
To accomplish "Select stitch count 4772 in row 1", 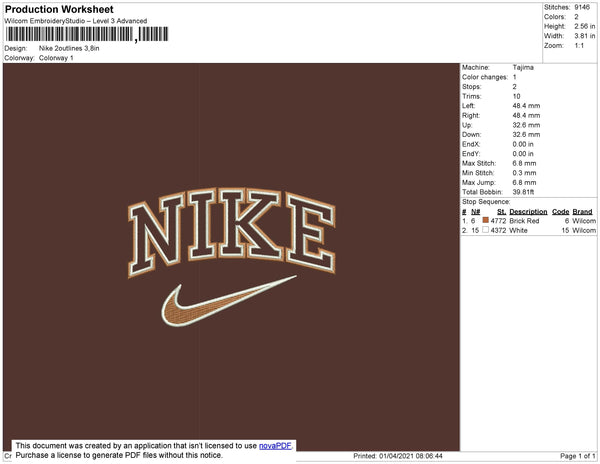I will (498, 221).
